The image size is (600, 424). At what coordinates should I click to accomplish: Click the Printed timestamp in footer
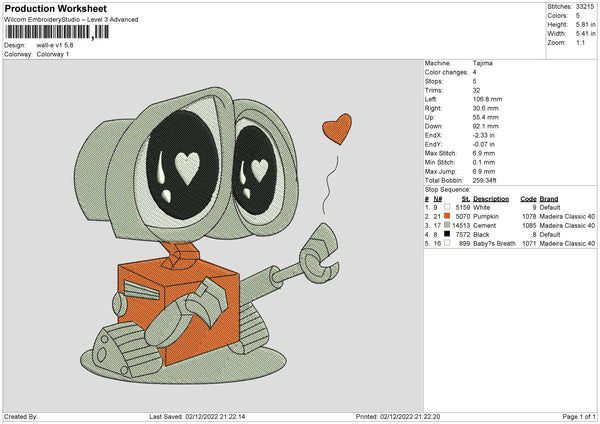pos(398,416)
